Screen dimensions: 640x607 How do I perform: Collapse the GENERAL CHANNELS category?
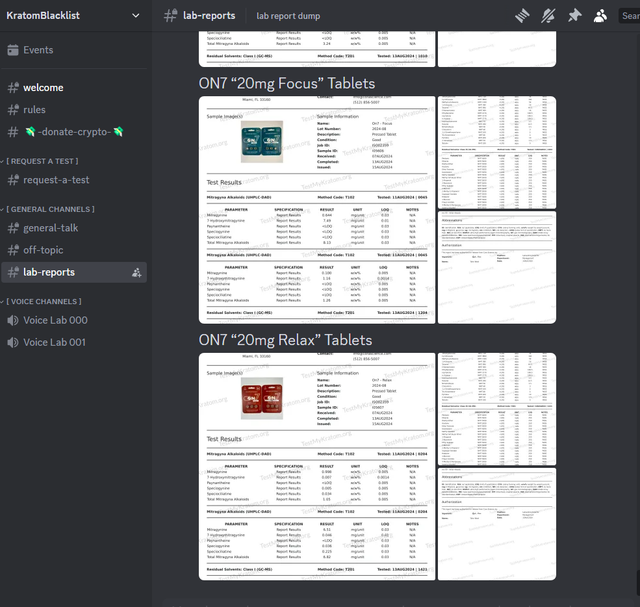pyautogui.click(x=49, y=209)
